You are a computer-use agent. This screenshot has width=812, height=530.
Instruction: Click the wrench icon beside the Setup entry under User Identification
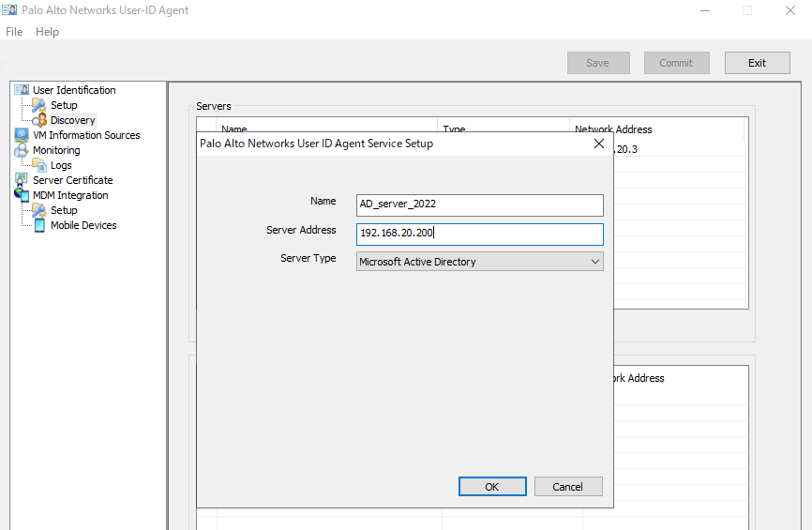point(38,105)
